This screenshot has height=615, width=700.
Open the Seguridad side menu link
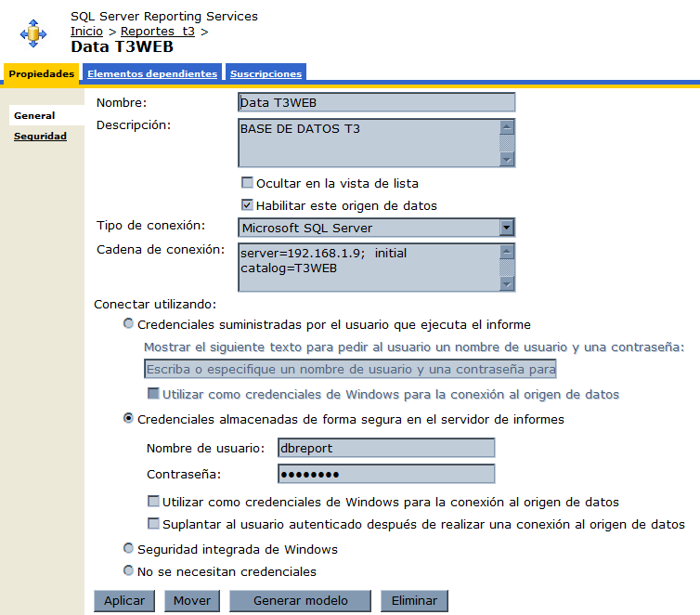click(x=40, y=137)
